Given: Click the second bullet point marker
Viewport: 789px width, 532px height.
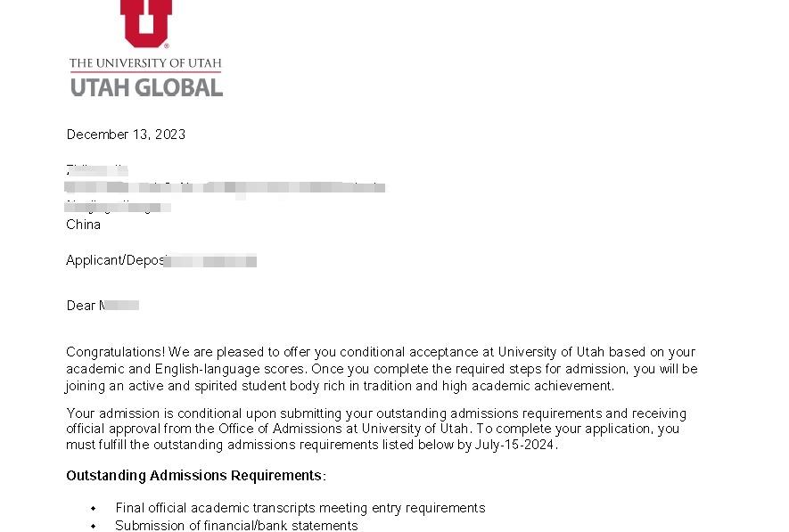Looking at the screenshot, I should click(x=93, y=526).
